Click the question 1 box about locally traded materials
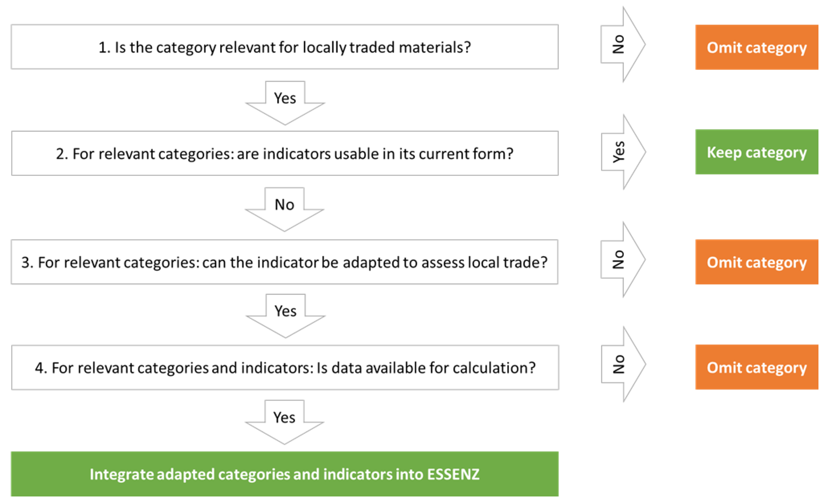Image resolution: width=826 pixels, height=504 pixels. pos(284,47)
